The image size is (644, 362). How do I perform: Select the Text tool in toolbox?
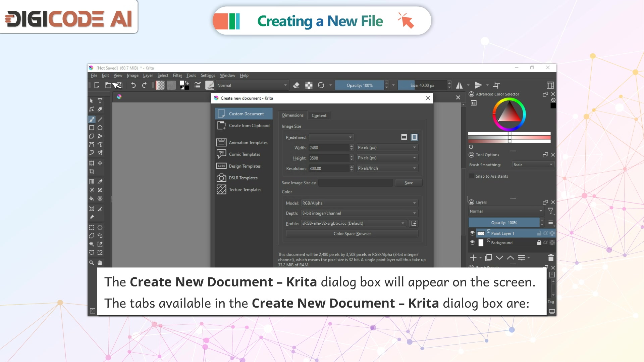coord(100,101)
